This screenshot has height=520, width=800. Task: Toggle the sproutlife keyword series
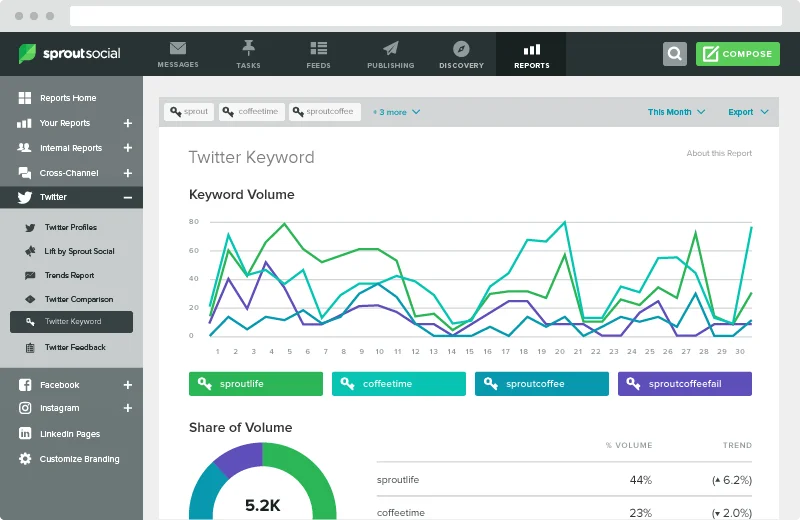[x=256, y=384]
